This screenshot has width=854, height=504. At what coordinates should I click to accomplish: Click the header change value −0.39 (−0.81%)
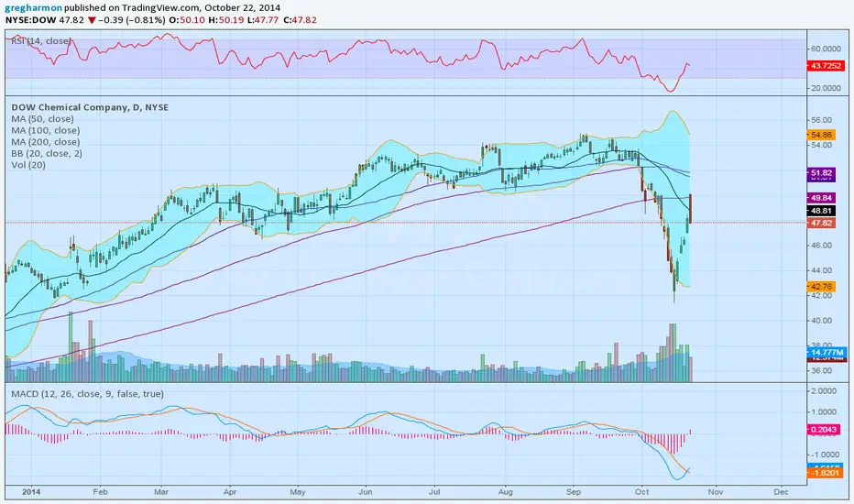tap(131, 19)
